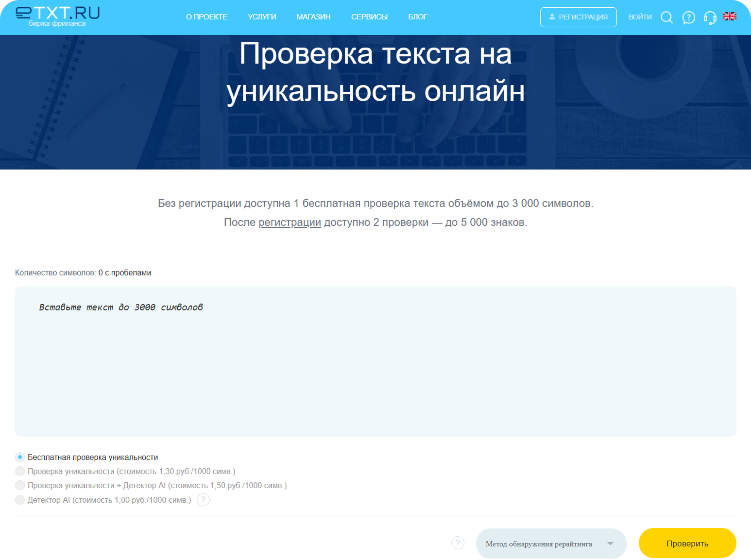Screen dimensions: 751x560
Task: Open the site search magnifier icon
Action: click(x=667, y=17)
